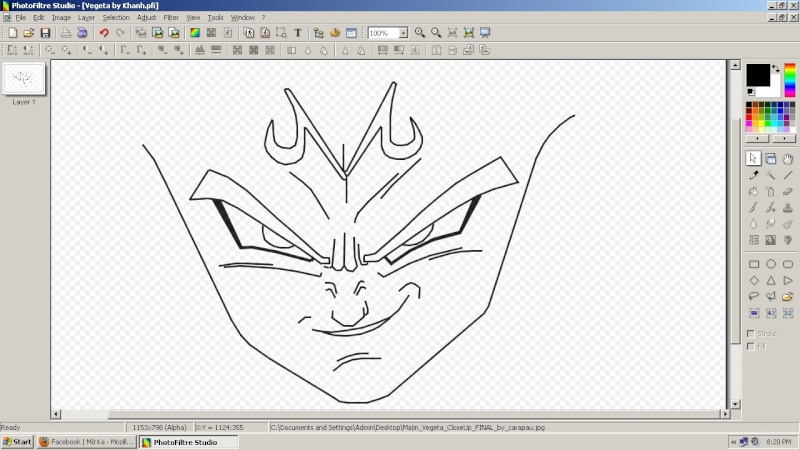Image resolution: width=800 pixels, height=450 pixels.
Task: Select the Text tool T icon
Action: point(298,33)
